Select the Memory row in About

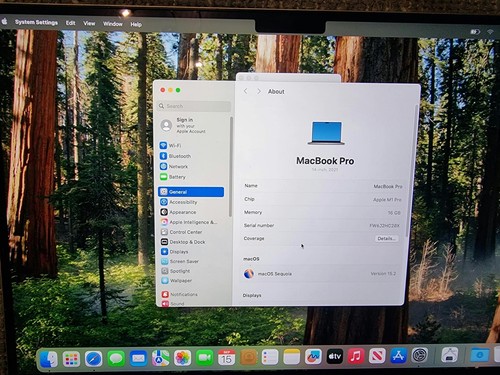pyautogui.click(x=323, y=212)
